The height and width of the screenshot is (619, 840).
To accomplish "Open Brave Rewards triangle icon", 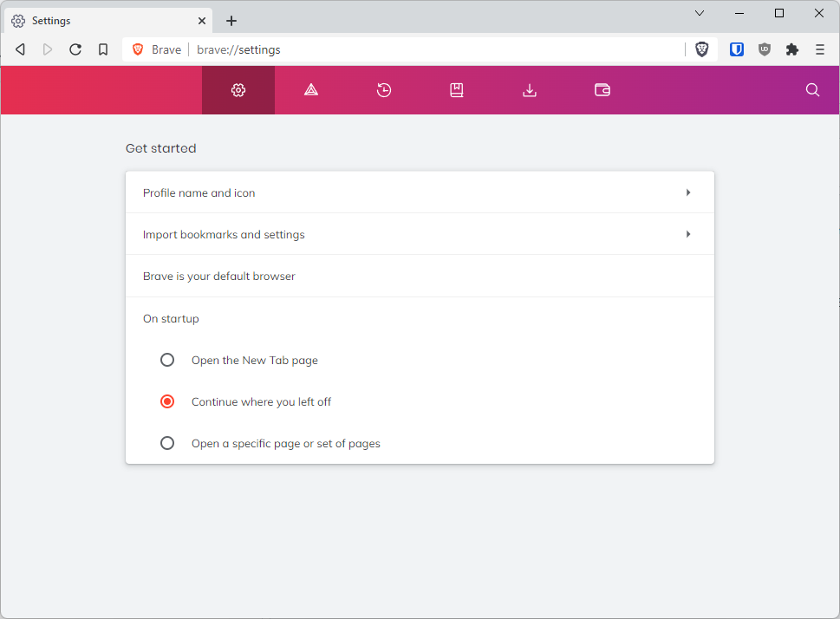I will [311, 90].
